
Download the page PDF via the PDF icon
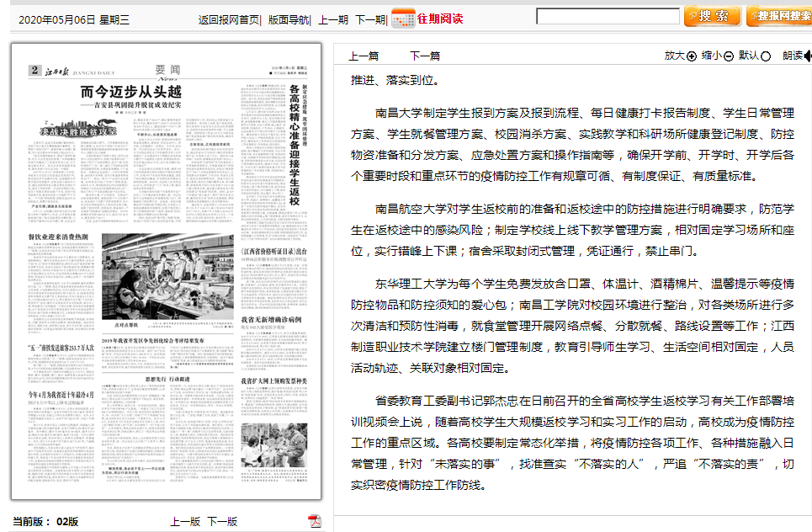[x=315, y=521]
